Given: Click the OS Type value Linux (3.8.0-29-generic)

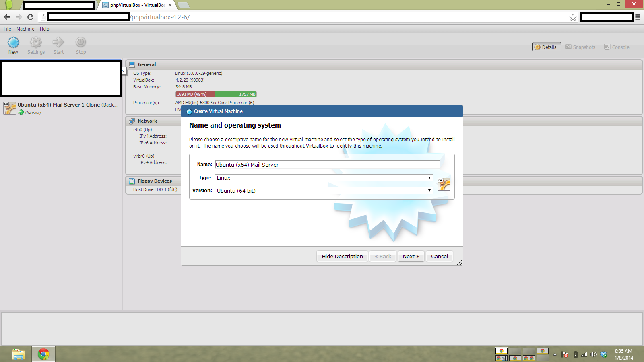Looking at the screenshot, I should [x=198, y=73].
